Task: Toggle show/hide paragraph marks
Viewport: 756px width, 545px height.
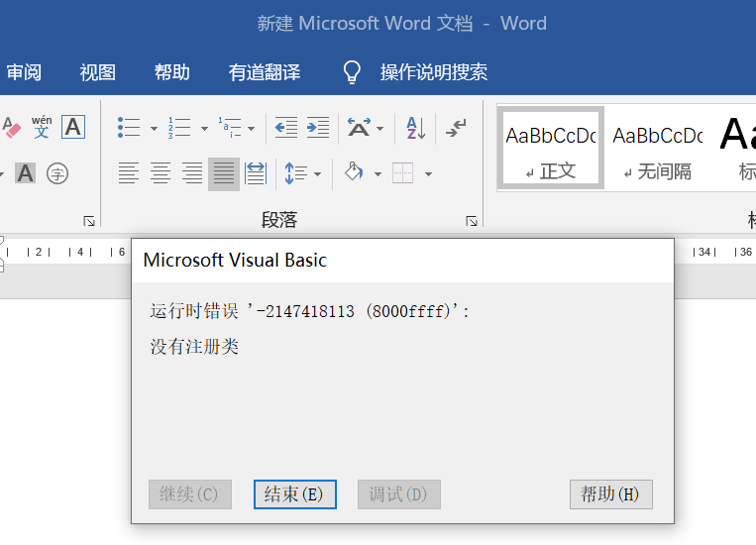Action: tap(456, 128)
